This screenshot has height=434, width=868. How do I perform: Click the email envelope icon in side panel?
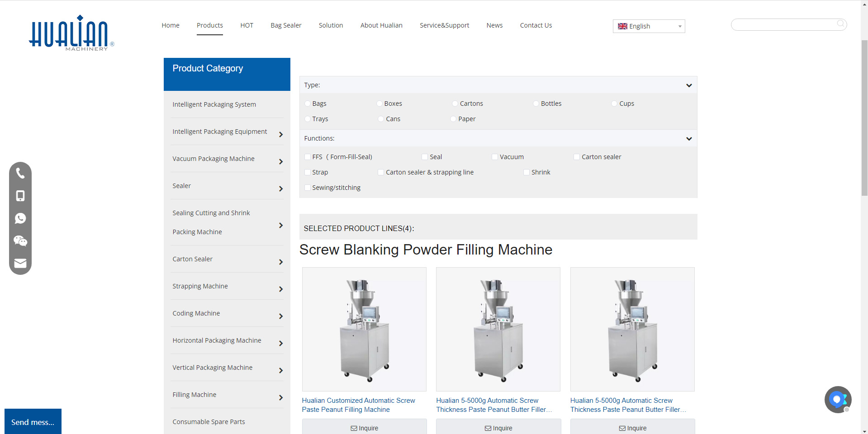coord(20,263)
